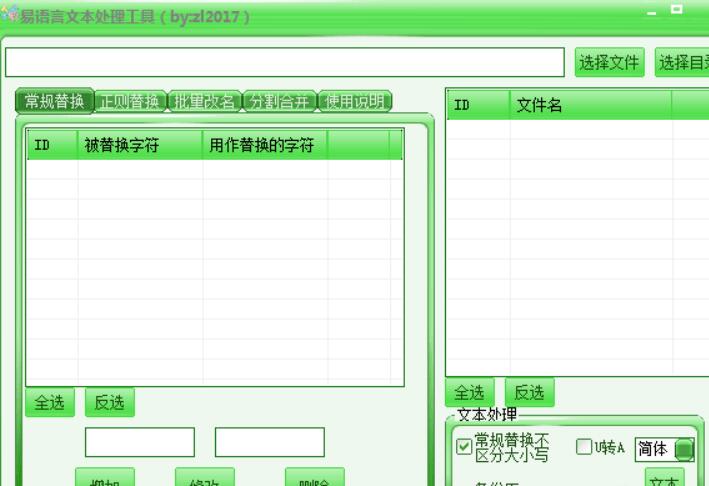Click 反选 under the replace table
The width and height of the screenshot is (709, 486).
coord(110,402)
